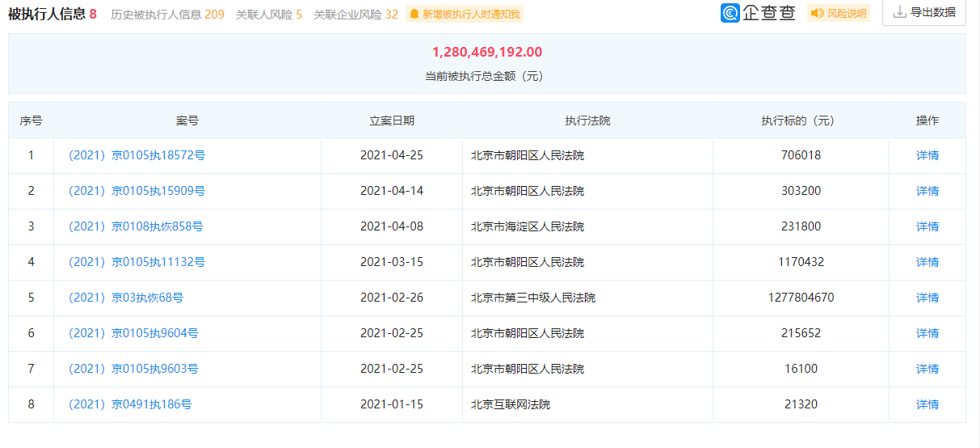This screenshot has height=448, width=980.
Task: Open case (2021)京03执恢68号
Action: pyautogui.click(x=124, y=298)
